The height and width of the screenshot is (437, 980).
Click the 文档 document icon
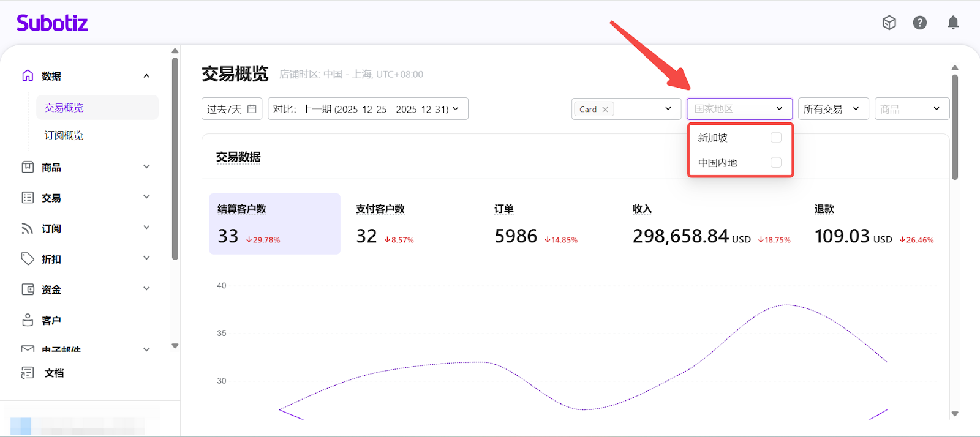[28, 373]
